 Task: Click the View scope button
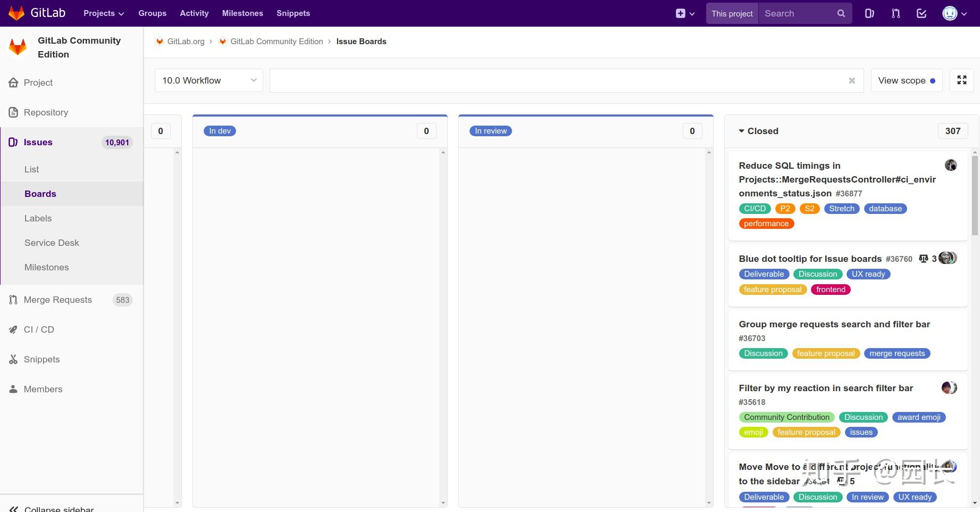(x=904, y=80)
